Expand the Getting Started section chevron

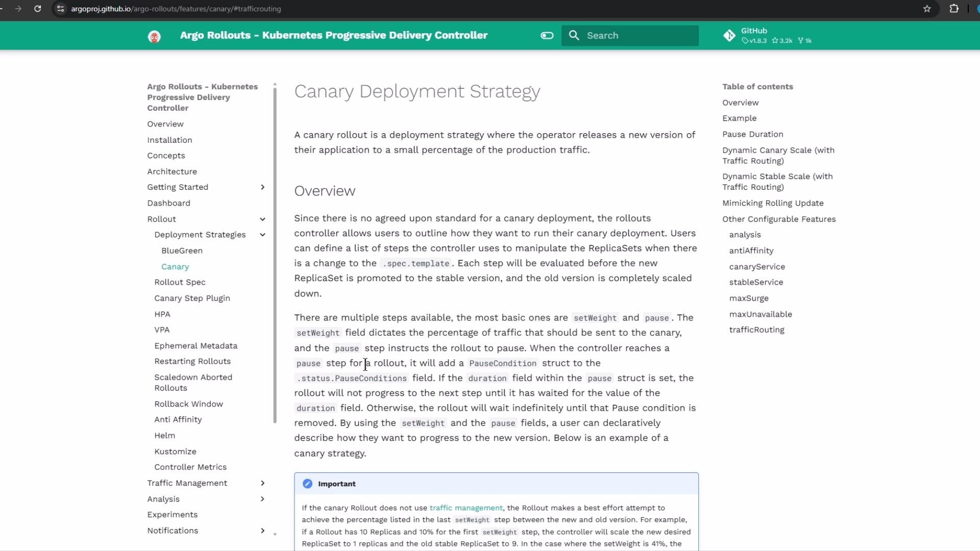(x=263, y=187)
